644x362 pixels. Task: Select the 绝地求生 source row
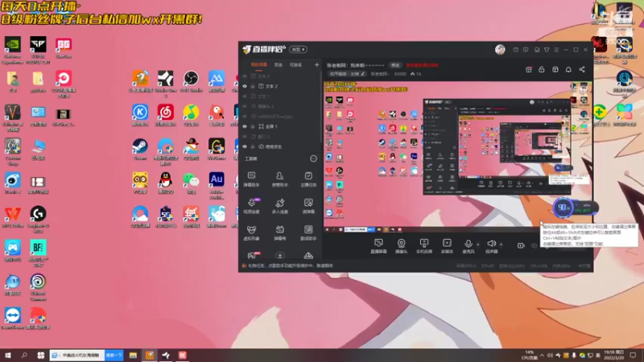pyautogui.click(x=280, y=146)
